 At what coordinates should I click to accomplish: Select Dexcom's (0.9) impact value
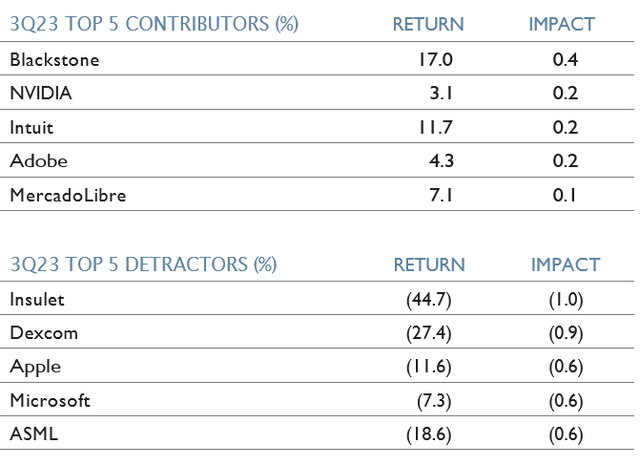click(564, 333)
